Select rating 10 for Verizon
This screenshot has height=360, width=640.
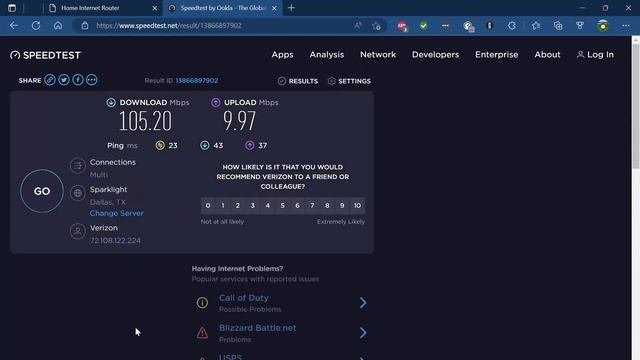coord(357,206)
